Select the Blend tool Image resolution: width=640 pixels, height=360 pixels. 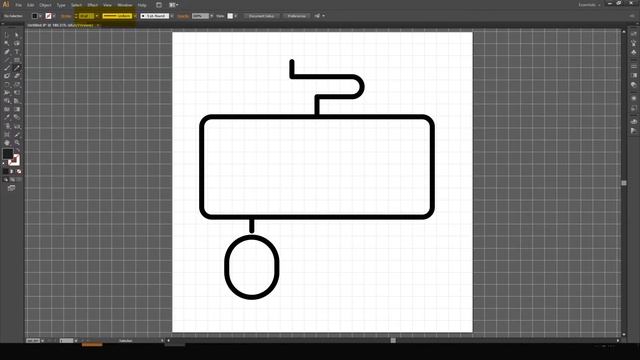click(17, 118)
